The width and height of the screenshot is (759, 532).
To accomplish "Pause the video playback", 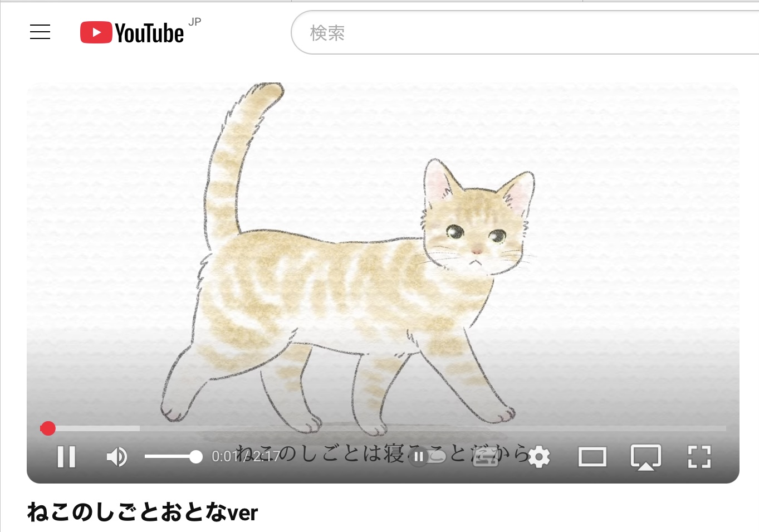I will tap(66, 457).
